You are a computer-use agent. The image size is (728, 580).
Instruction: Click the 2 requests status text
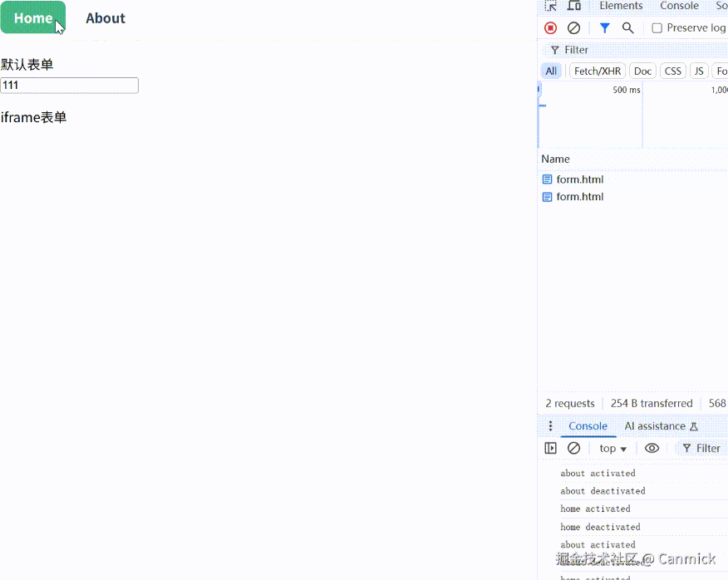(x=569, y=403)
